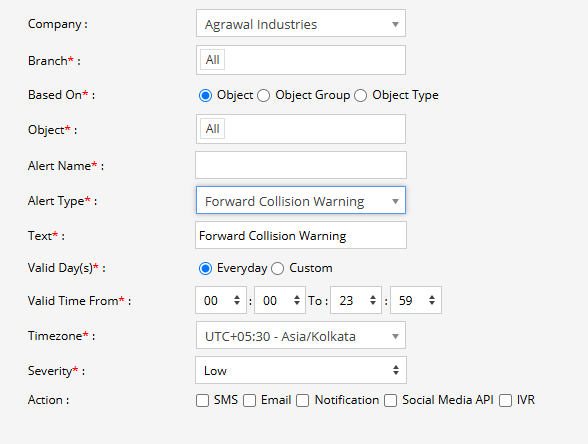Check the Social Media API checkbox
Screen dimensions: 588x444
(390, 400)
